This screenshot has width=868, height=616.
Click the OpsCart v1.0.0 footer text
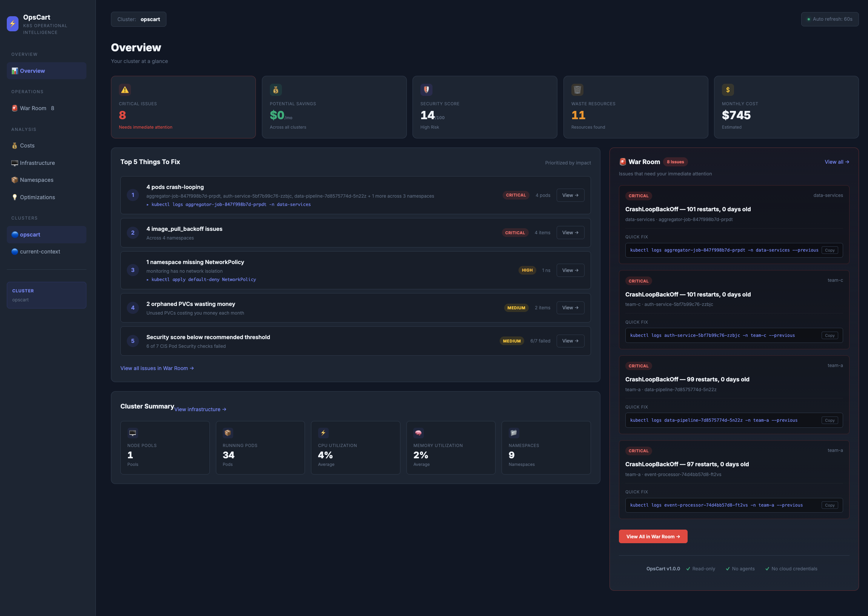click(x=663, y=568)
